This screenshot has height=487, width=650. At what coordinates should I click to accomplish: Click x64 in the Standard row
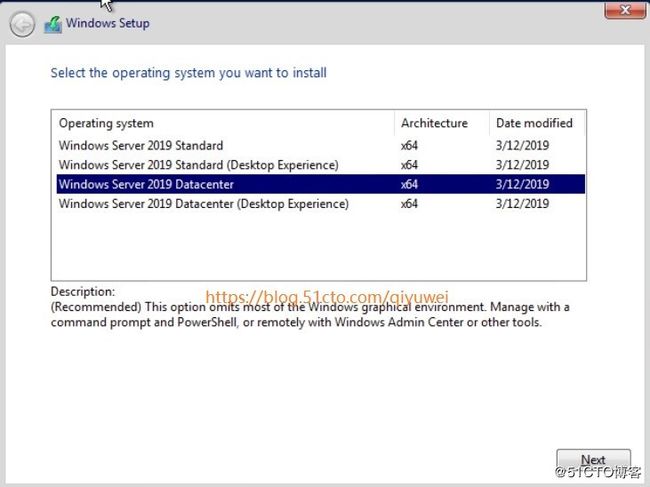pos(409,145)
